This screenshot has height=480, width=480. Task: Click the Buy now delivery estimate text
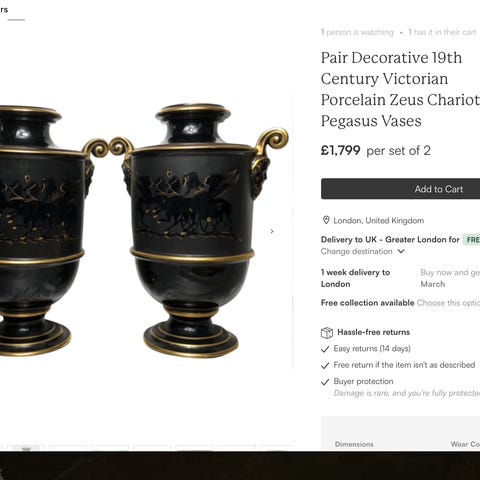point(450,278)
